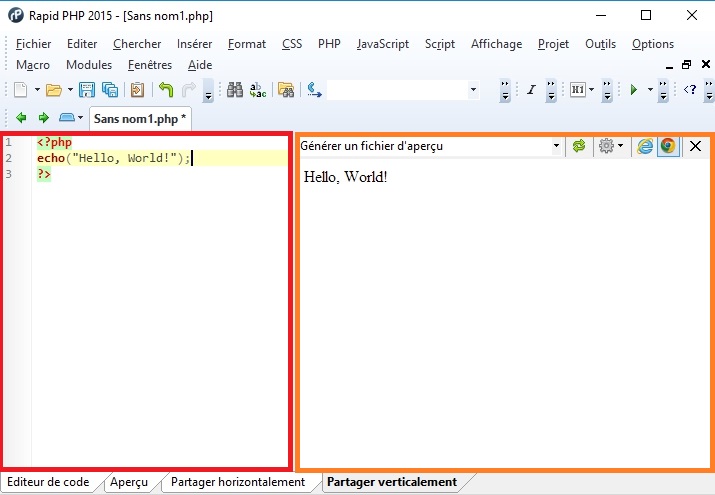
Task: Open the Format menu
Action: [x=247, y=44]
